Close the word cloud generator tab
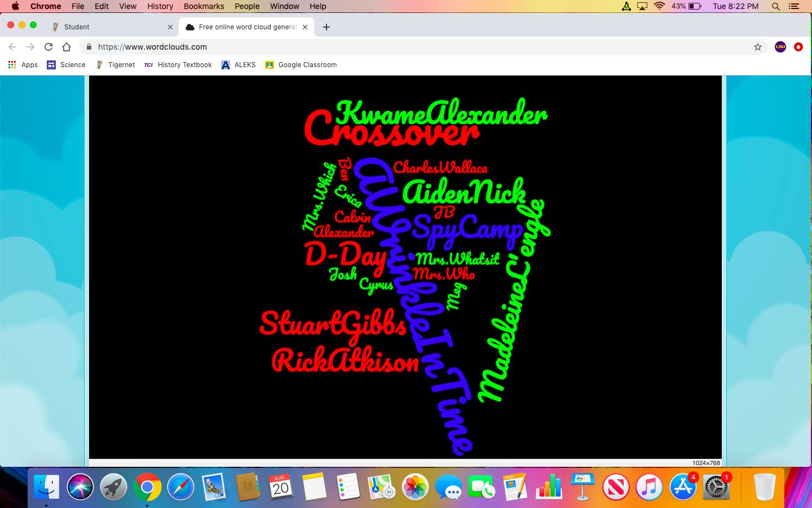Viewport: 812px width, 508px height. coord(305,27)
